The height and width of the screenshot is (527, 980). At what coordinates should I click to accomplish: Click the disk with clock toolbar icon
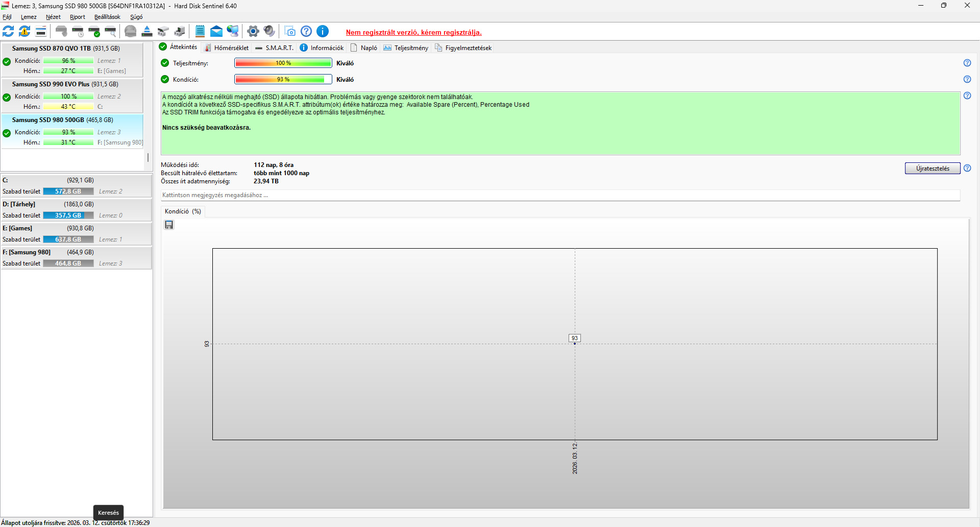click(78, 32)
